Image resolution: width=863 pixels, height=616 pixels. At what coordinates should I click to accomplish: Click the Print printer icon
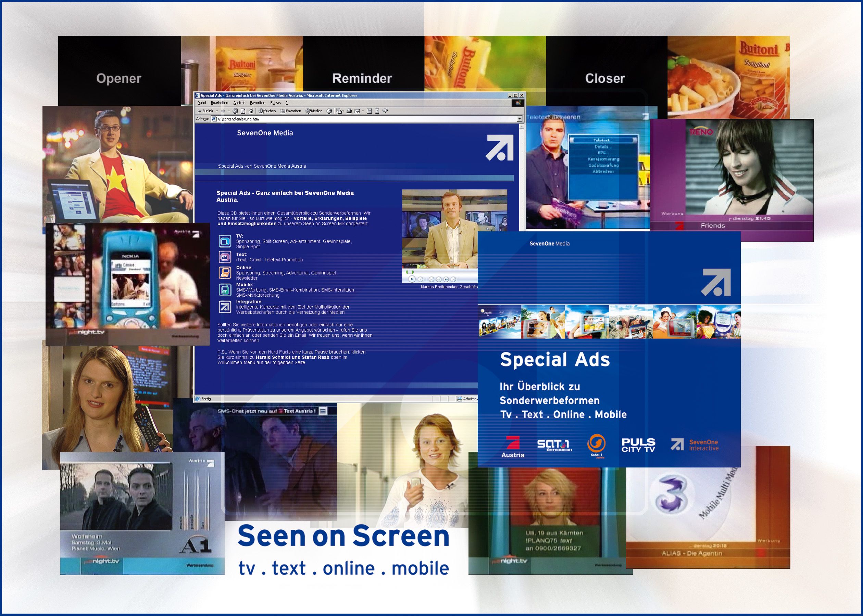click(349, 111)
